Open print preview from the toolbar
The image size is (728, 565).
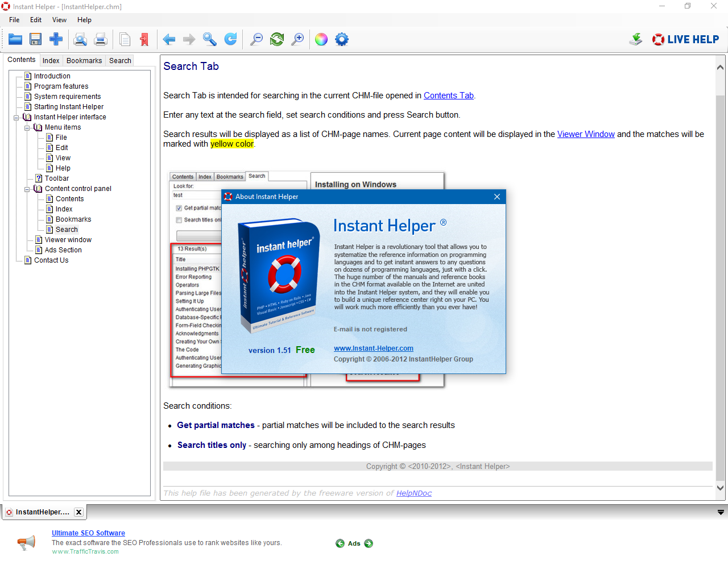coord(81,39)
